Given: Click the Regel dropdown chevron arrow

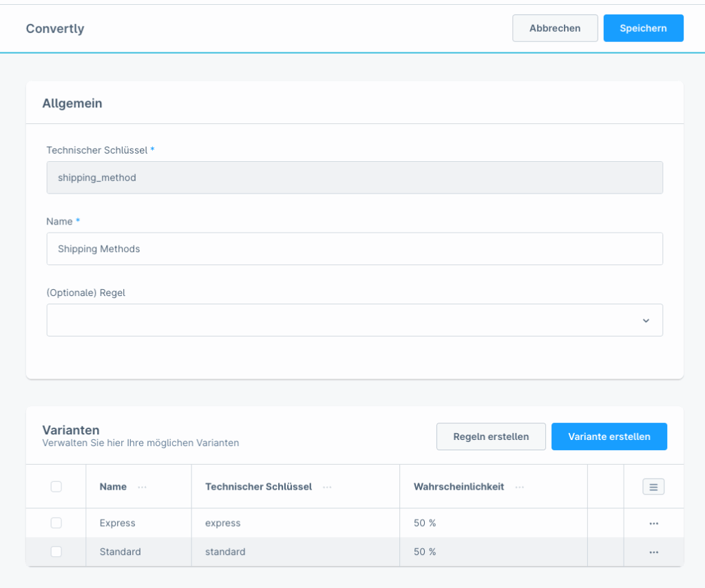Looking at the screenshot, I should coord(646,321).
